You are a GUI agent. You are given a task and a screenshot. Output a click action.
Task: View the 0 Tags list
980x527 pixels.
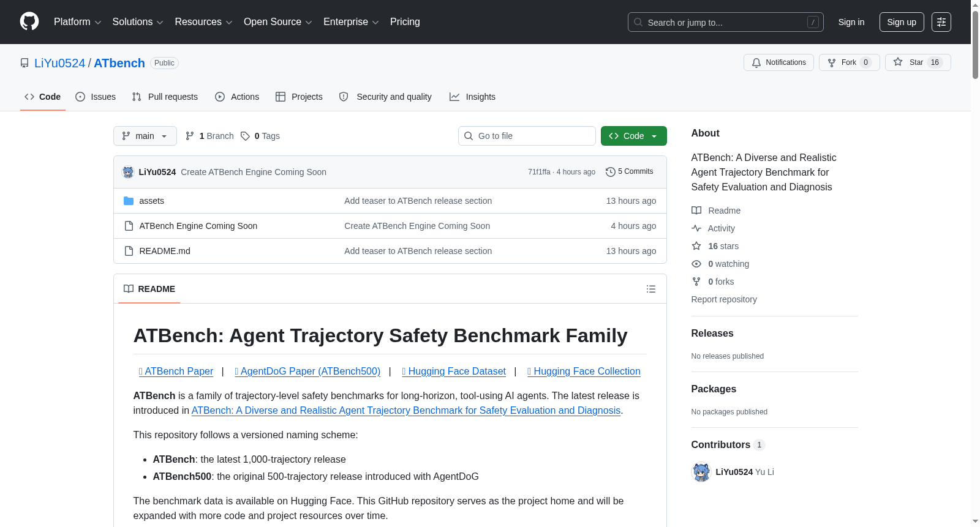[260, 136]
